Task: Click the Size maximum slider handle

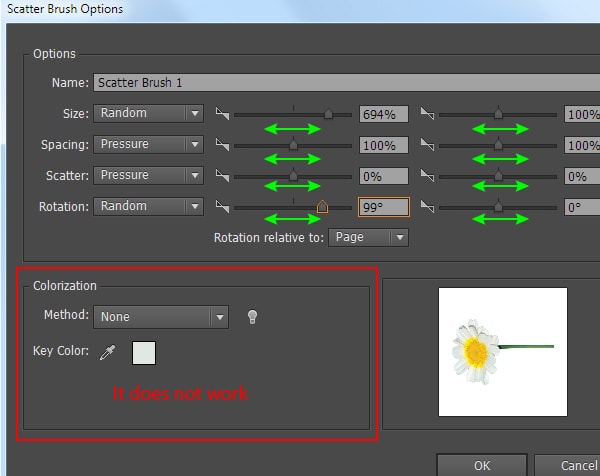Action: pyautogui.click(x=498, y=114)
